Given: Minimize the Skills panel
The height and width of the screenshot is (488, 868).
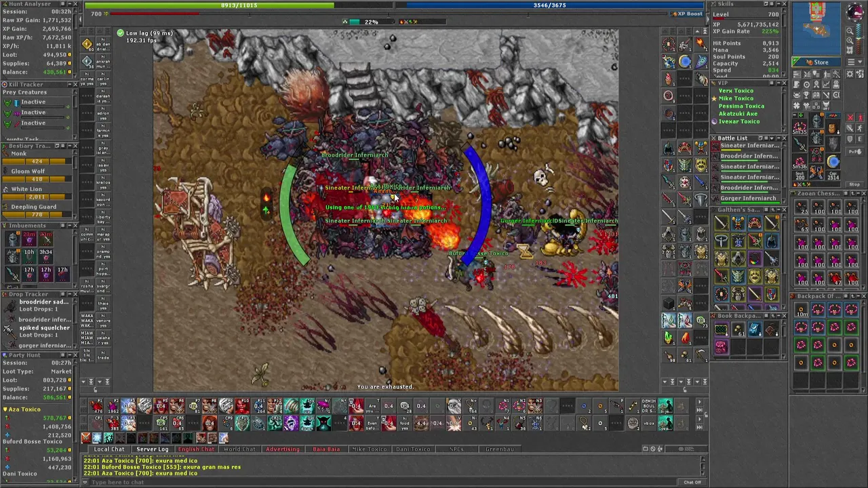Looking at the screenshot, I should click(x=778, y=3).
